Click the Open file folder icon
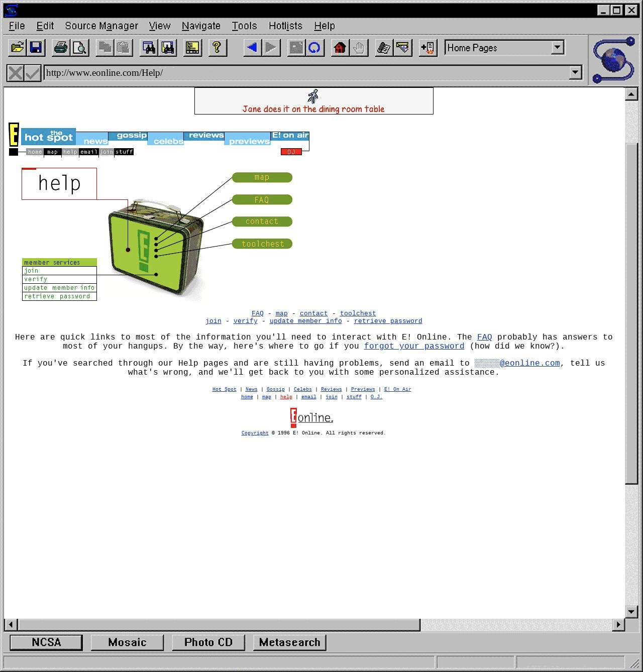The height and width of the screenshot is (672, 643). tap(18, 48)
